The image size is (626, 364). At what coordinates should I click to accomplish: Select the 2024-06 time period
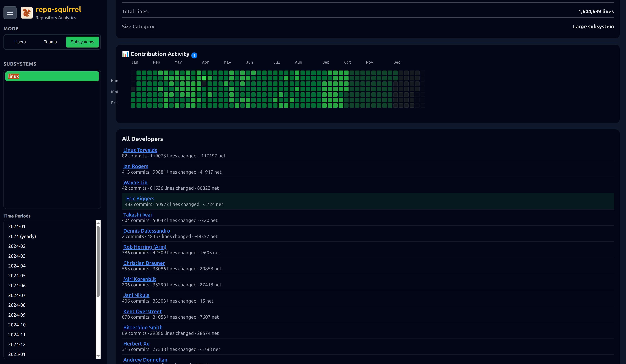(17, 286)
